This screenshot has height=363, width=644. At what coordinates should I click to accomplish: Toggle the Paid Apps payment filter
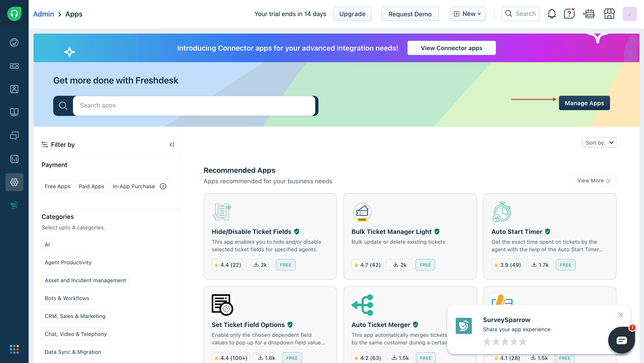pos(91,186)
